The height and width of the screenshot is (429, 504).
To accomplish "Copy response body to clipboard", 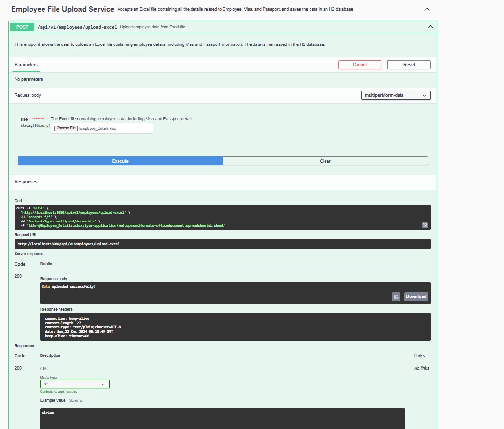I will (396, 296).
